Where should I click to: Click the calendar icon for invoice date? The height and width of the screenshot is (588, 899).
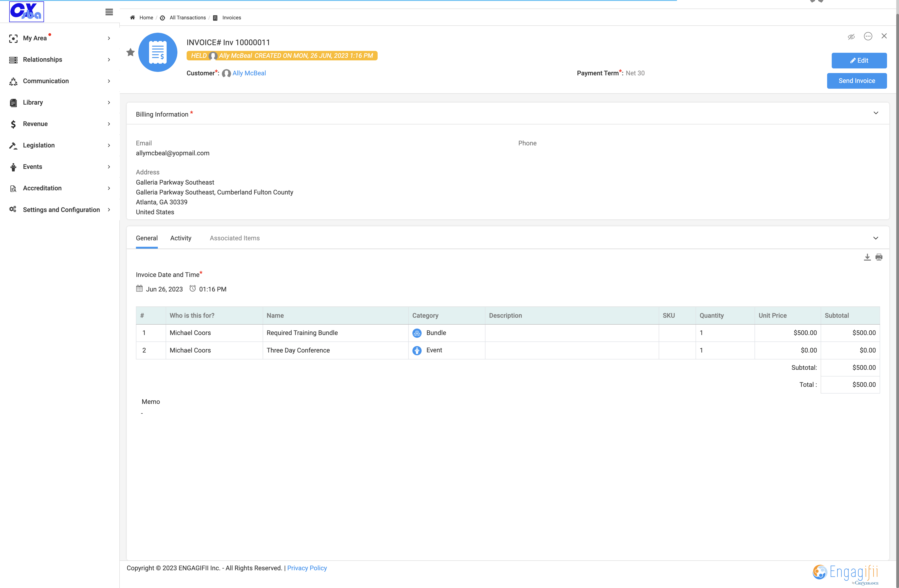pyautogui.click(x=139, y=288)
